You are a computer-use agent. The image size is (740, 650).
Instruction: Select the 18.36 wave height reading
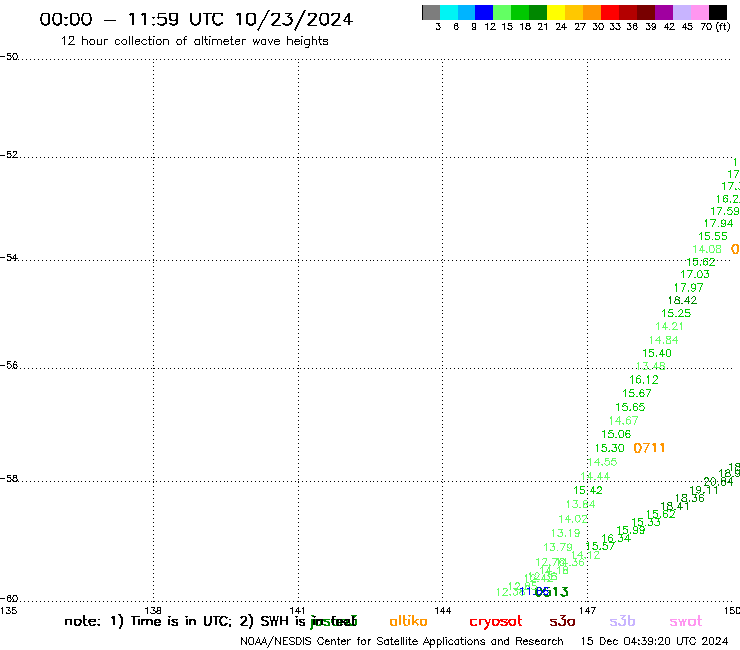point(690,498)
